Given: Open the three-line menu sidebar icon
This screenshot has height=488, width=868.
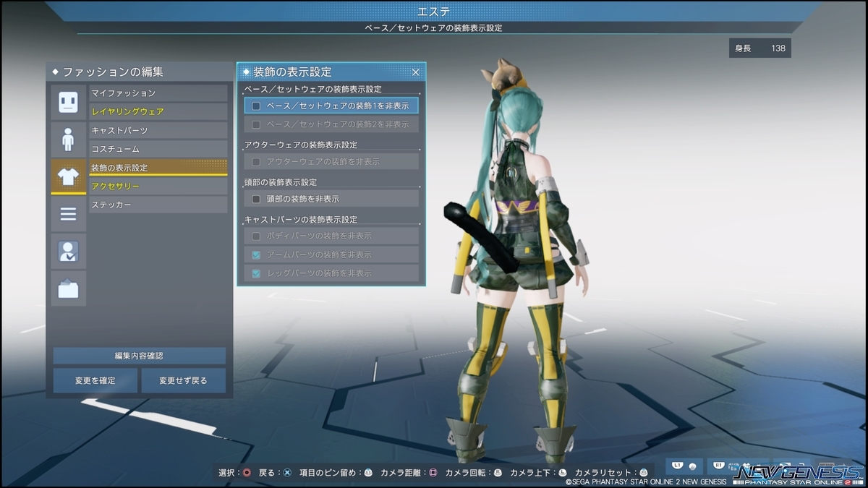Looking at the screenshot, I should [68, 214].
